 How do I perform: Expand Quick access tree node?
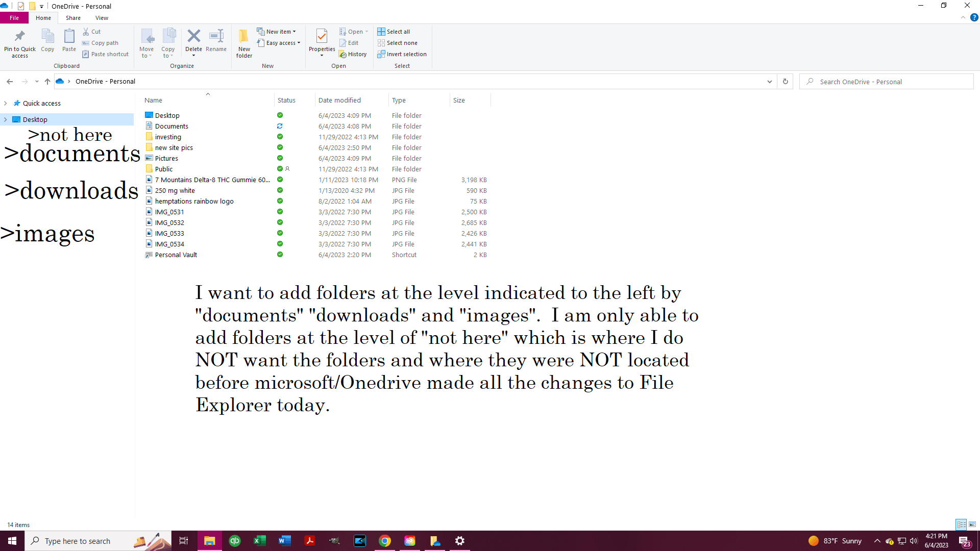pyautogui.click(x=6, y=103)
